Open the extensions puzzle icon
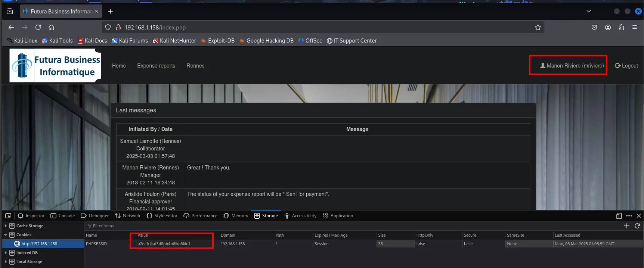The image size is (644, 268). pos(621,27)
